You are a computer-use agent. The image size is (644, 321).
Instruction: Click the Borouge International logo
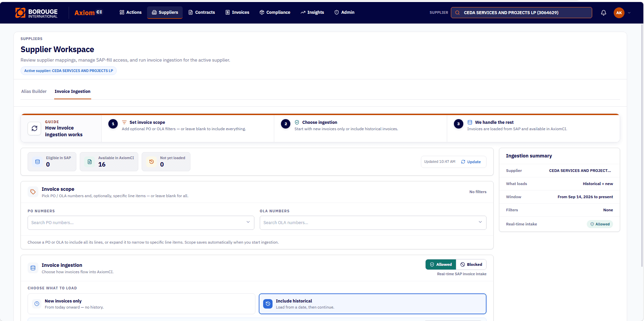pyautogui.click(x=36, y=13)
